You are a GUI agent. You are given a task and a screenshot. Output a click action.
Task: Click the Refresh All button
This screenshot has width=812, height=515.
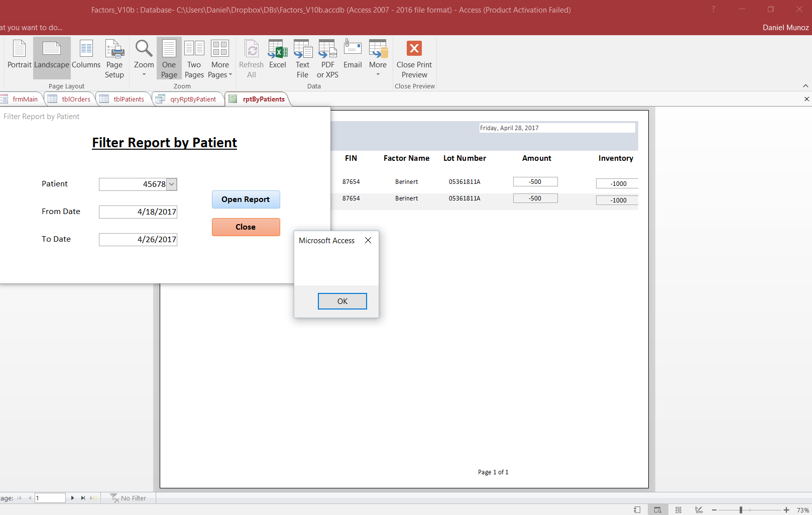252,59
